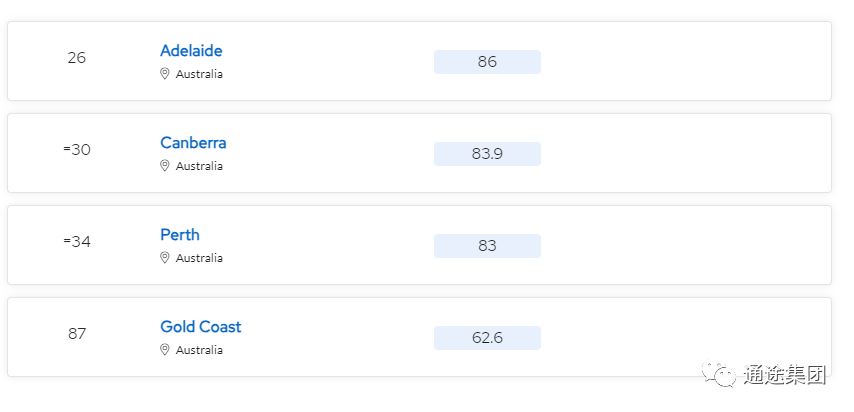Click the 通途集团 watermark text
The width and height of the screenshot is (854, 412).
(785, 375)
